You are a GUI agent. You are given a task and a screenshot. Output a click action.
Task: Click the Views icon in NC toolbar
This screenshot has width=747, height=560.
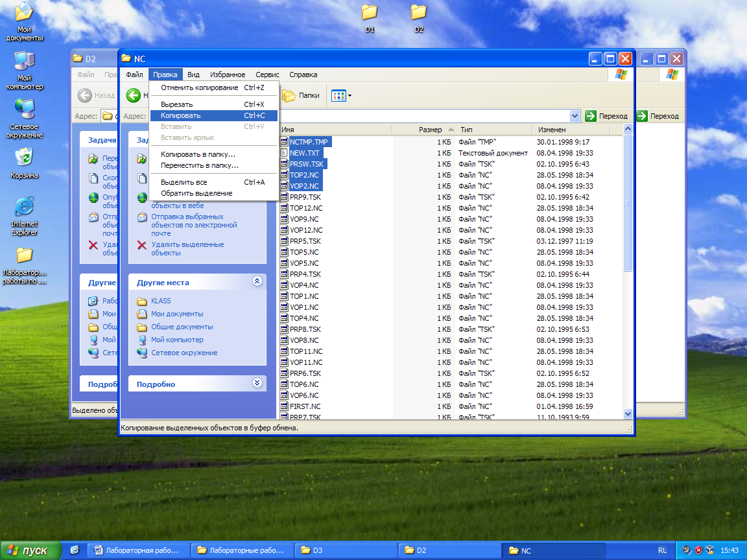[338, 96]
